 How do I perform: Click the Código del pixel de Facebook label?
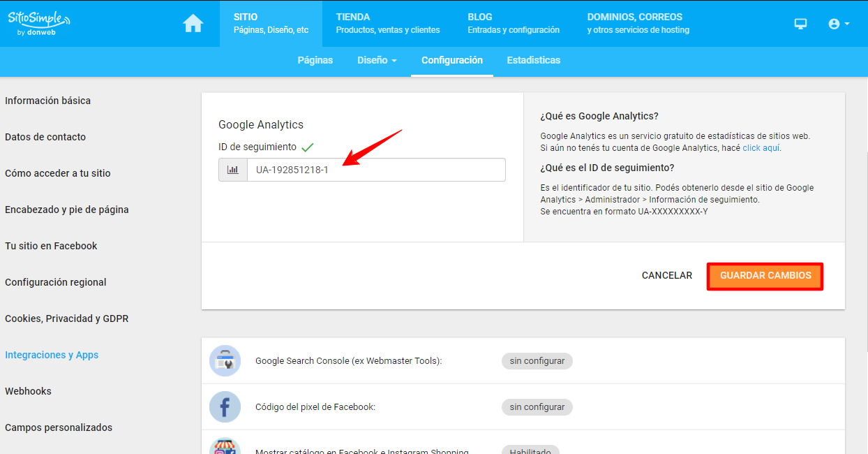click(315, 407)
